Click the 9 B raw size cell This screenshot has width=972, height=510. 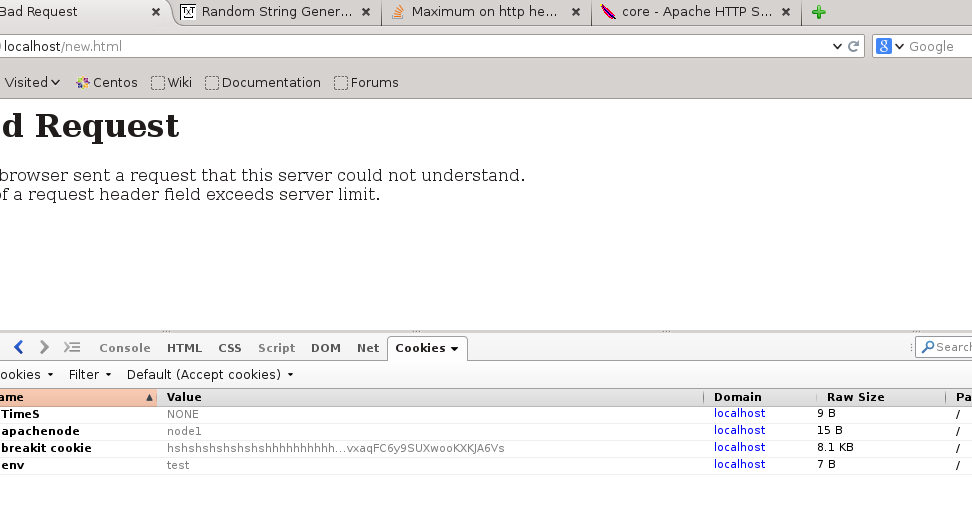tap(826, 413)
